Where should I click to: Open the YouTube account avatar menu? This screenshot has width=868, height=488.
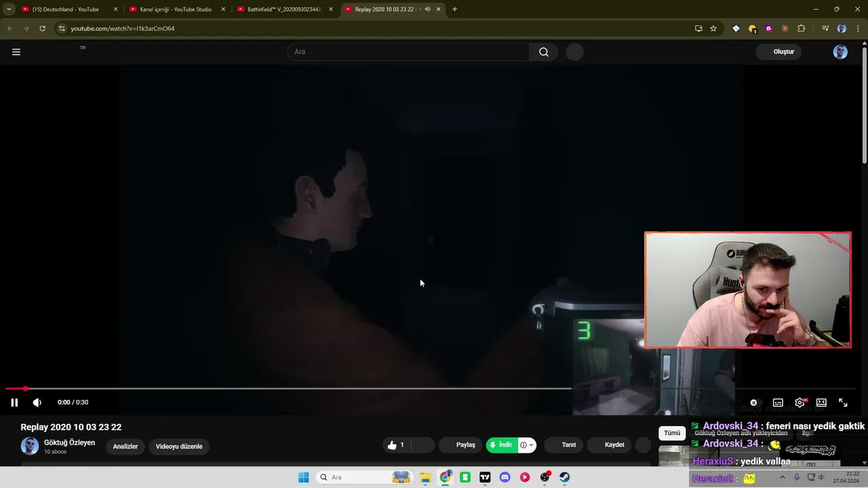click(840, 52)
